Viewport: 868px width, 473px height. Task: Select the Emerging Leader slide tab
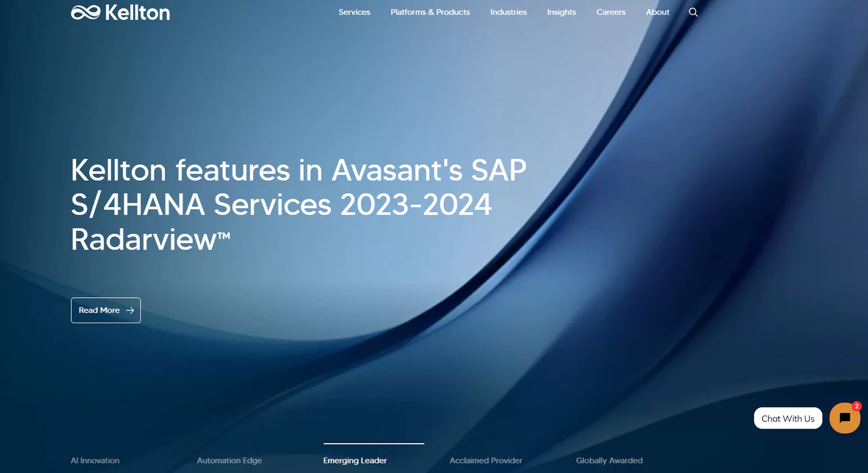355,461
